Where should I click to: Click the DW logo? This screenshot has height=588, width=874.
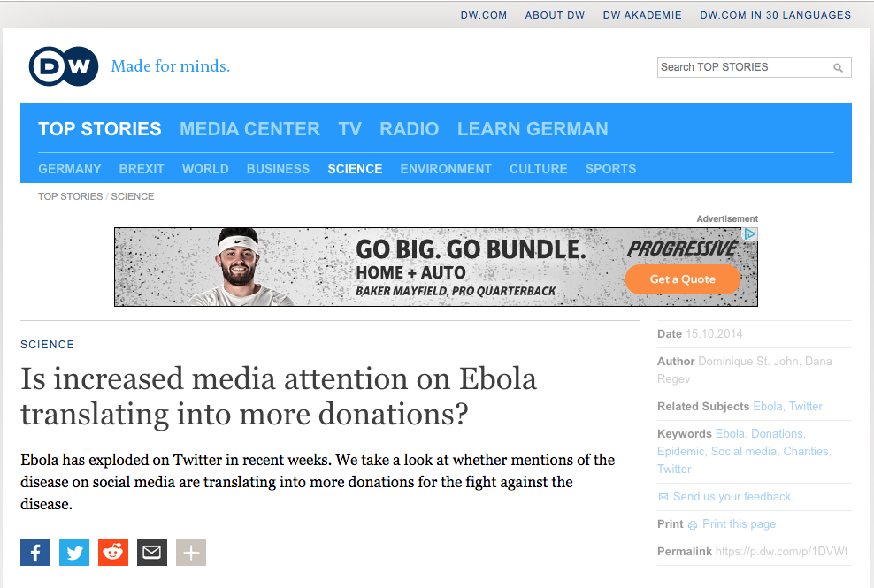click(64, 66)
